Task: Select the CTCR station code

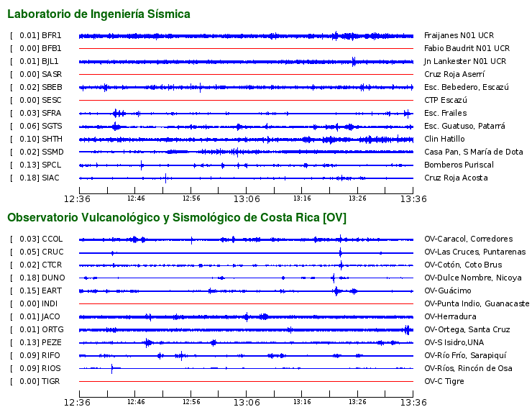Action: (x=52, y=265)
